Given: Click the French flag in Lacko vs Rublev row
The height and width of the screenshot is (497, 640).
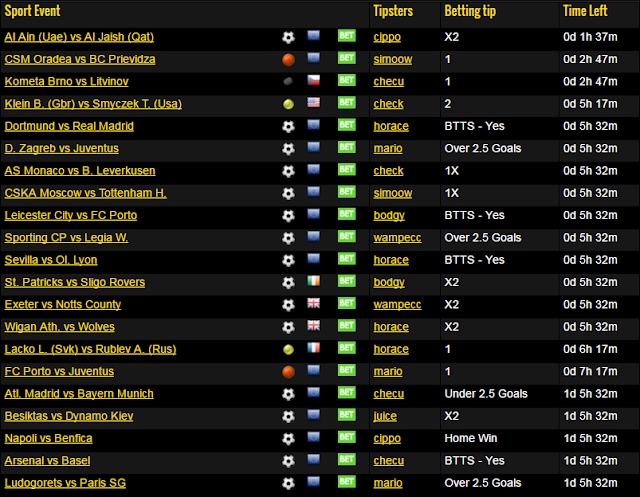Looking at the screenshot, I should pos(313,348).
